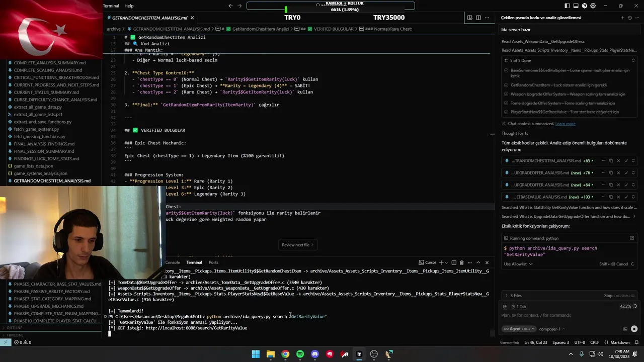644x362 pixels.
Task: Click the Stop button above chat input
Action: pyautogui.click(x=619, y=296)
